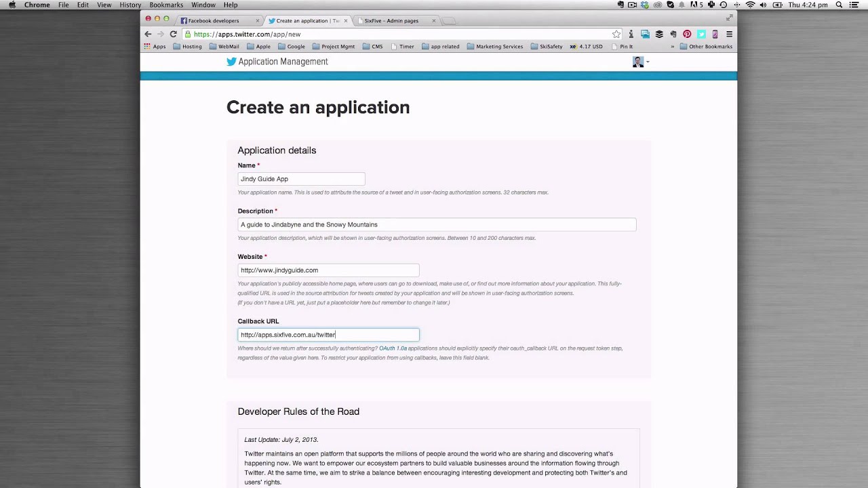Click the Twitter bird logo in the header
This screenshot has height=488, width=868.
tap(231, 62)
